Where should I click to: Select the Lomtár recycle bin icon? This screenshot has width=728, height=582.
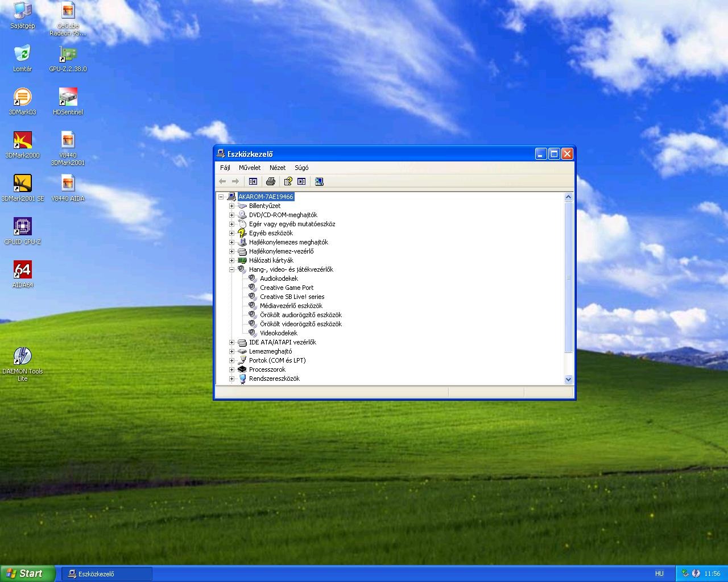[23, 59]
